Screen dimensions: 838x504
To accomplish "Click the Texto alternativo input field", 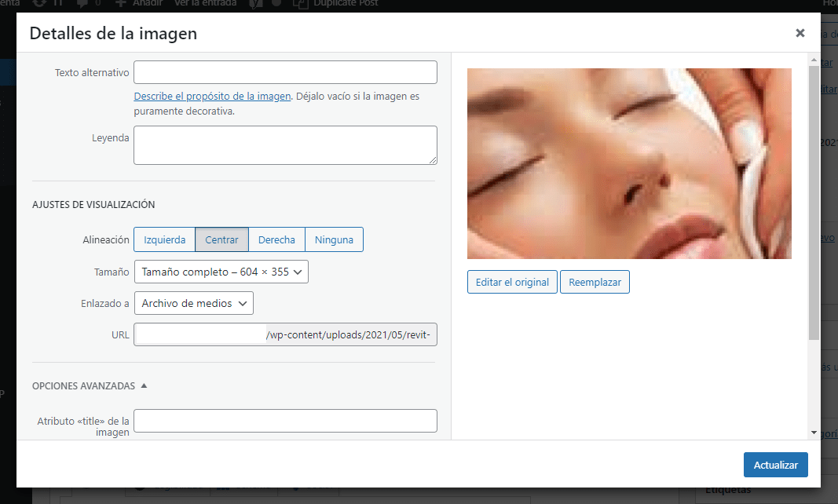I will click(285, 72).
